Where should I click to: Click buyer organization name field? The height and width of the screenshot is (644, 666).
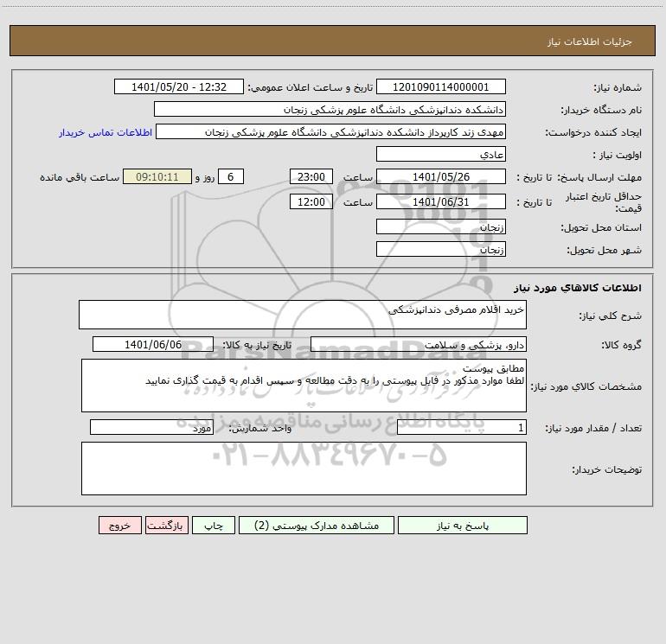pos(330,109)
